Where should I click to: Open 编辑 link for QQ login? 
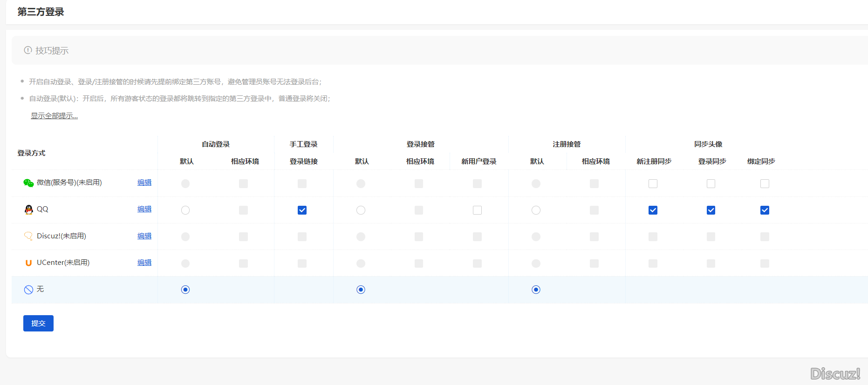point(144,209)
